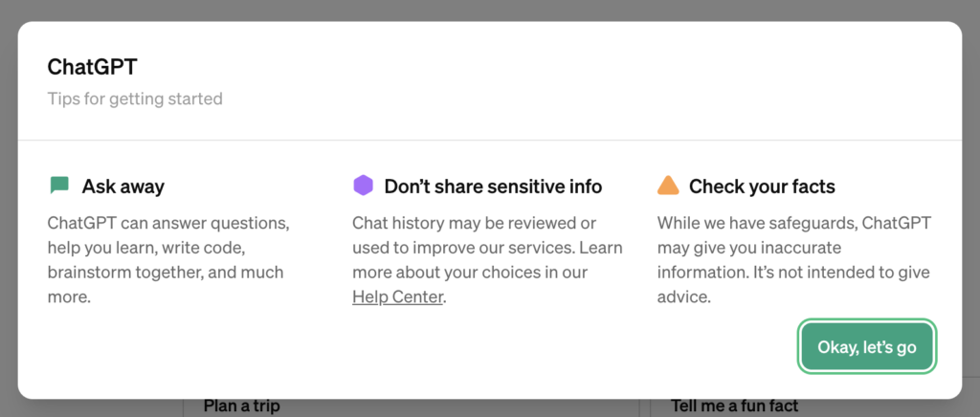This screenshot has width=980, height=417.
Task: Click the dimmed backdrop above the dialog
Action: click(x=490, y=10)
